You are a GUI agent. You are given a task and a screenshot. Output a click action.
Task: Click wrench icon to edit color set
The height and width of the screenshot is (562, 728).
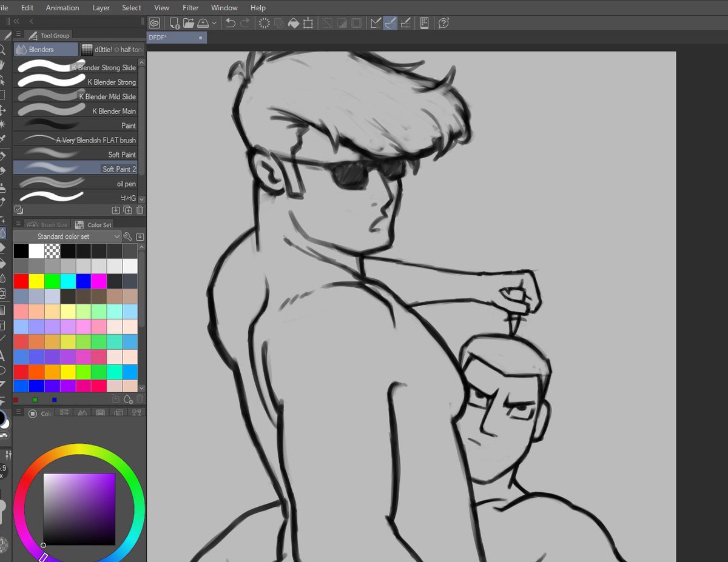pos(128,236)
